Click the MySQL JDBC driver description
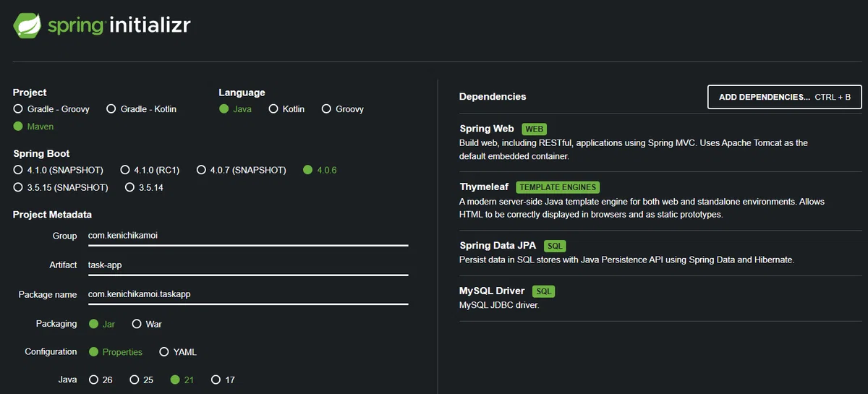868x394 pixels. [x=499, y=305]
